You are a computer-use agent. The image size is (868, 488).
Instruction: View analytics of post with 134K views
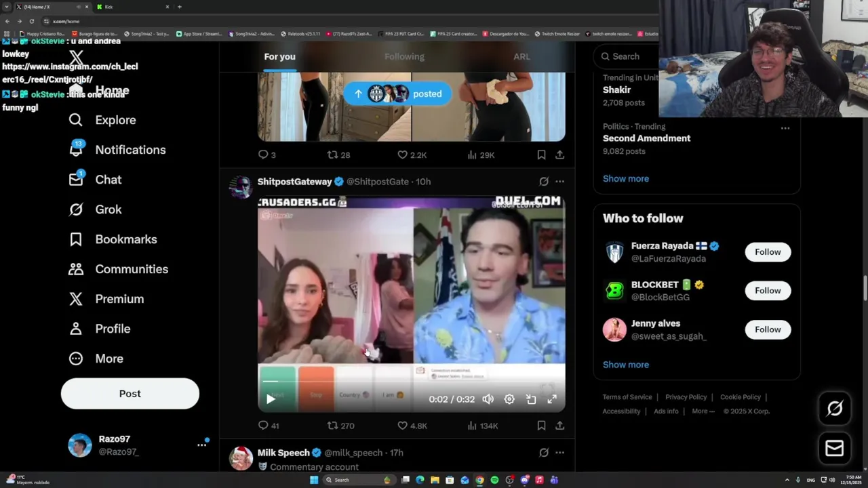click(483, 426)
